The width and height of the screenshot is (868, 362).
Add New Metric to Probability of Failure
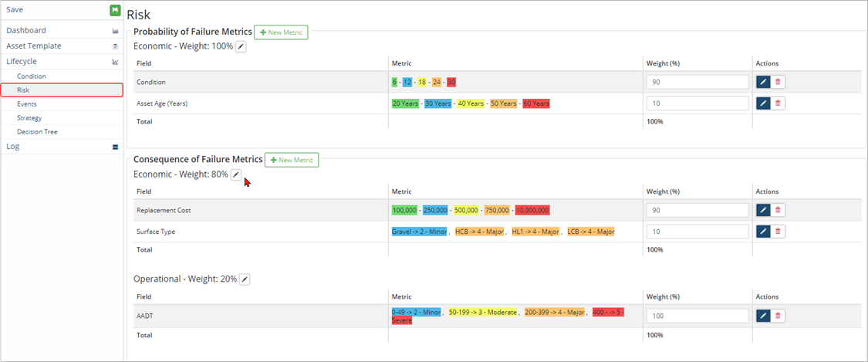click(x=281, y=32)
